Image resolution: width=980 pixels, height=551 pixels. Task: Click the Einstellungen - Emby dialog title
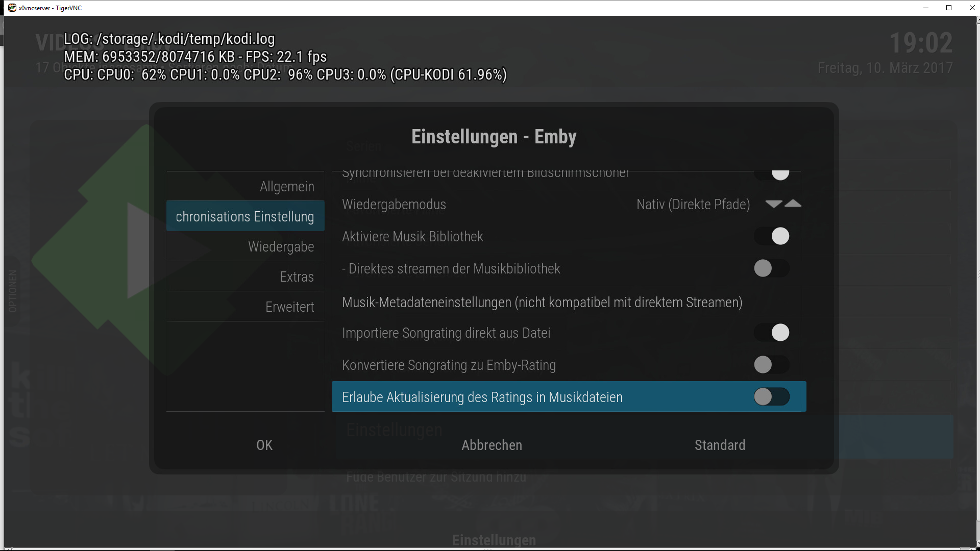(494, 137)
